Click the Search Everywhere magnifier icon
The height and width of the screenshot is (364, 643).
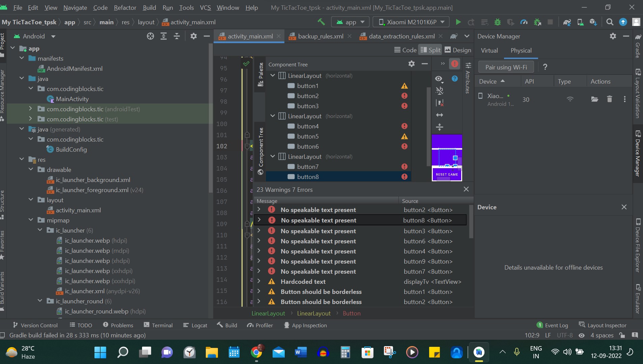[610, 22]
